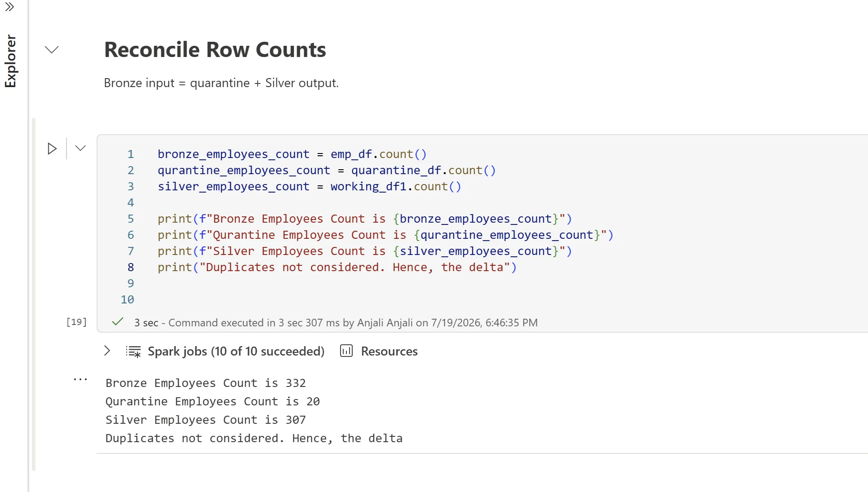Click the green success checkmark icon
Viewport: 868px width, 492px height.
coord(118,322)
